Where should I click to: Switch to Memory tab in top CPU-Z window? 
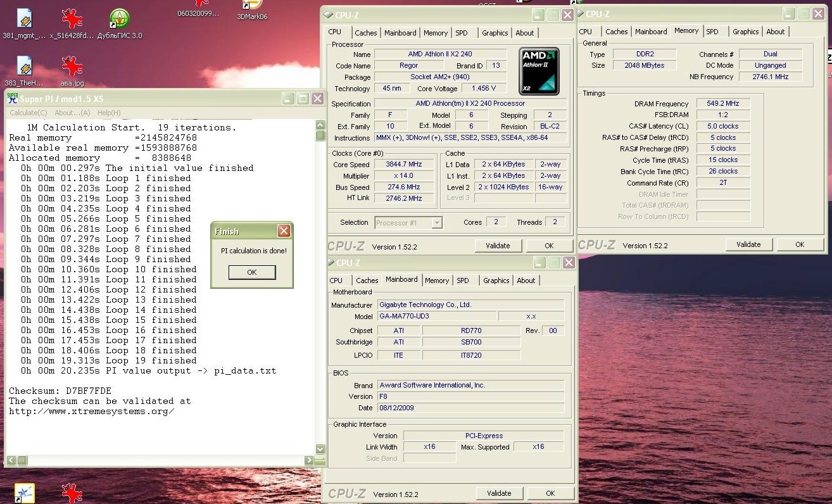436,33
